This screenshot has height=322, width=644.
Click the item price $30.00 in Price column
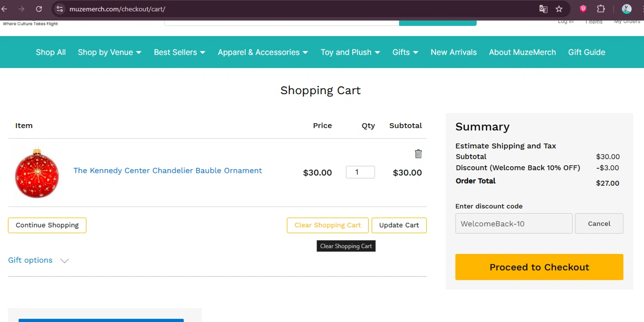[317, 173]
